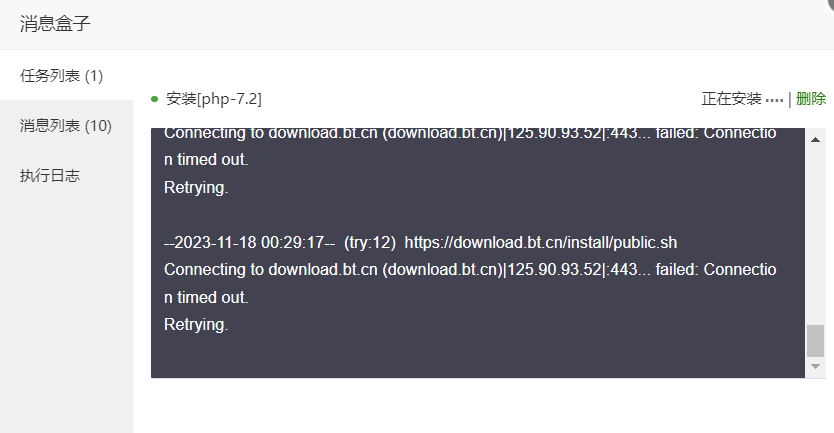Click the scrollbar thumb in the log

pos(816,341)
